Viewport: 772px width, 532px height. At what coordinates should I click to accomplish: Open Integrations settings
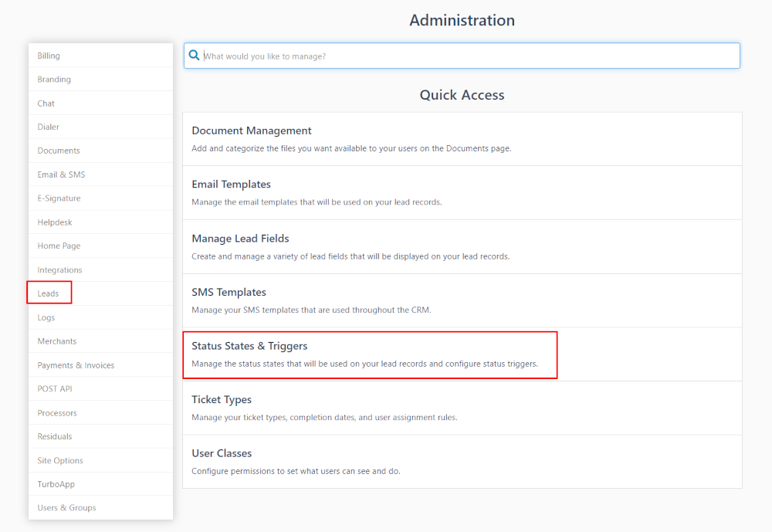pyautogui.click(x=101, y=270)
